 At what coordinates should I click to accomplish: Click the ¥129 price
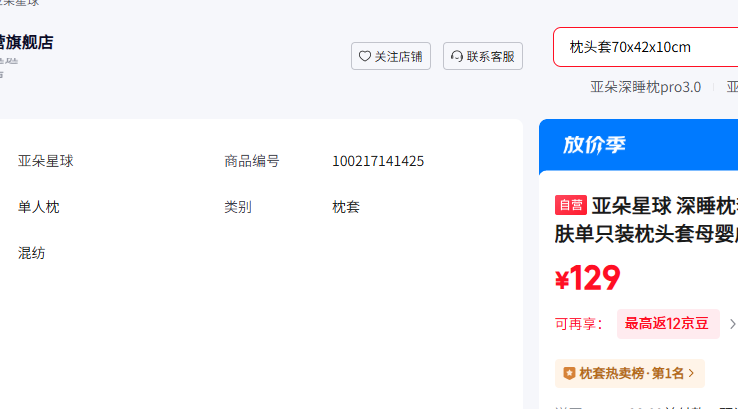click(587, 278)
